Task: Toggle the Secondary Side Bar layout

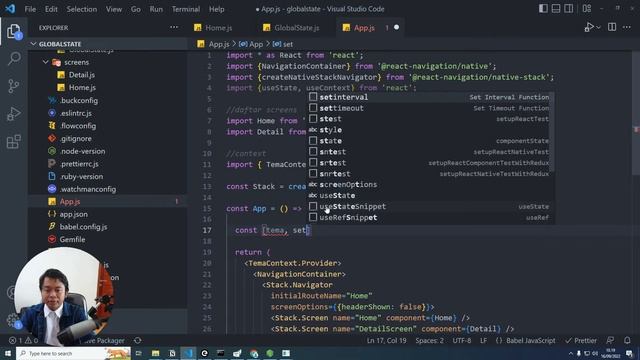Action: tap(569, 9)
